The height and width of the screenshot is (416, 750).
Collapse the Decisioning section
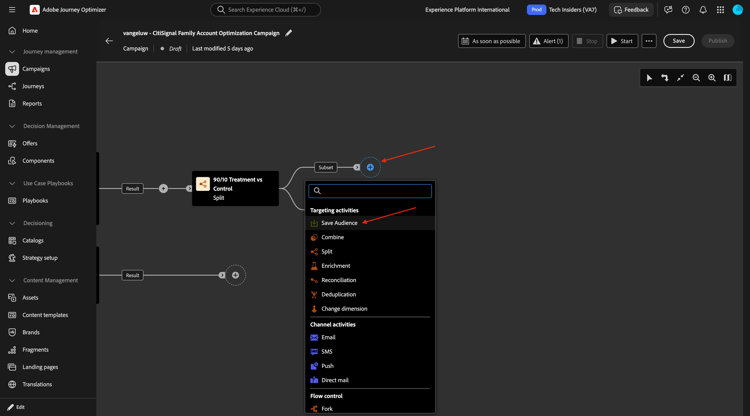click(12, 223)
